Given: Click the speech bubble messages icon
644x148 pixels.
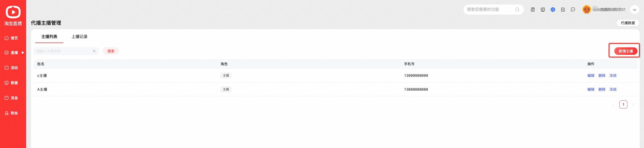Looking at the screenshot, I should coord(573,10).
